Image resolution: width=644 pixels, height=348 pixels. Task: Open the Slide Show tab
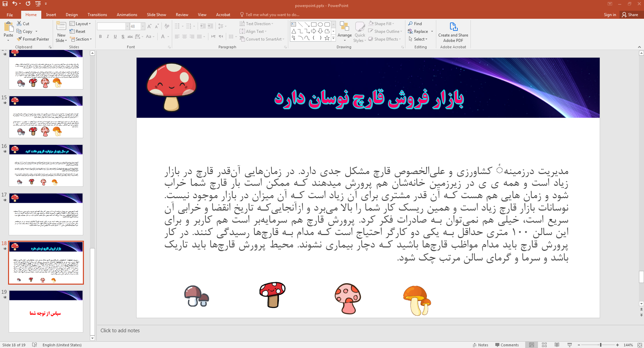tap(156, 15)
